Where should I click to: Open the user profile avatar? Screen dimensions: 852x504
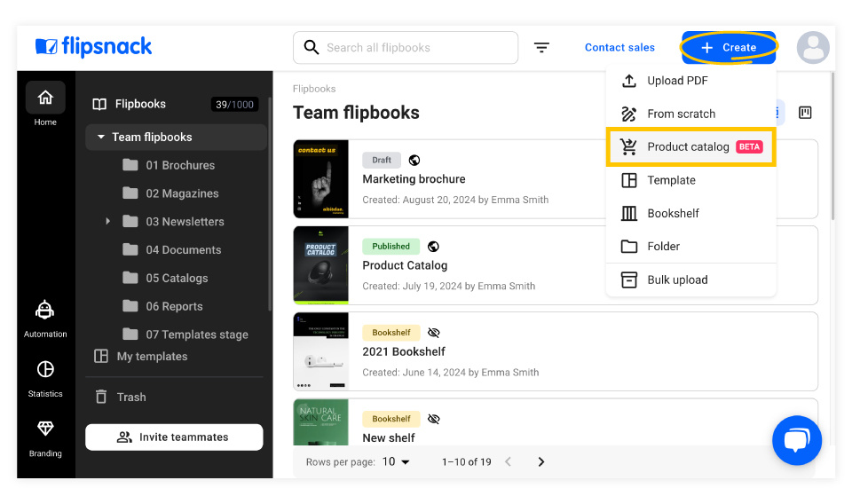tap(813, 48)
